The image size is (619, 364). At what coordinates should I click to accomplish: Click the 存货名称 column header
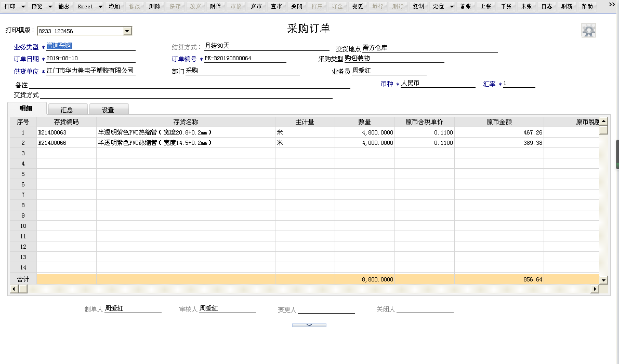[x=186, y=122]
